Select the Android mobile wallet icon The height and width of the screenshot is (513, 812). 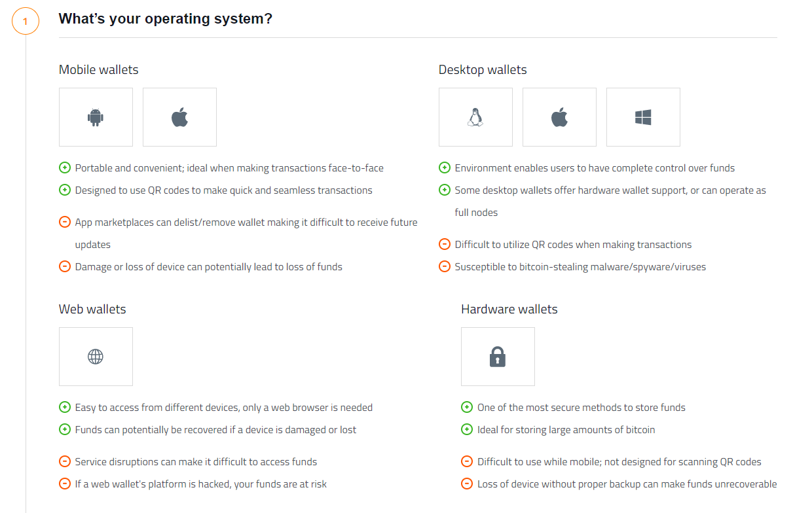point(96,117)
